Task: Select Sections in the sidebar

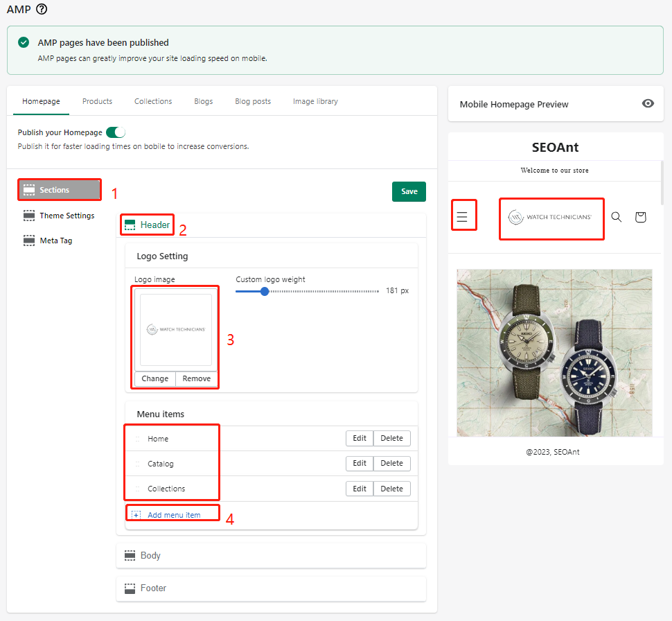Action: click(60, 190)
